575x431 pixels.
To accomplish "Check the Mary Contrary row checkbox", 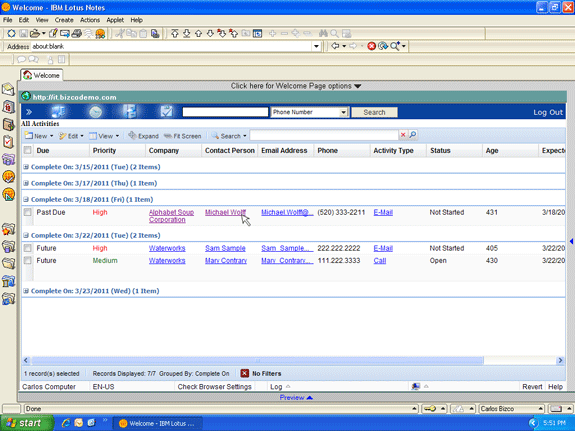I will click(28, 260).
